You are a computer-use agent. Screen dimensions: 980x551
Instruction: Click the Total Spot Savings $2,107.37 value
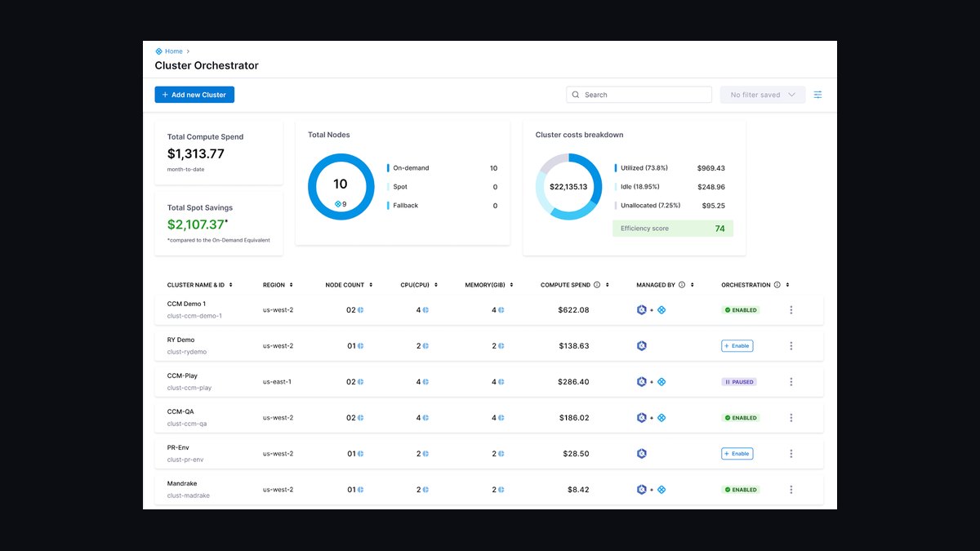click(x=196, y=224)
